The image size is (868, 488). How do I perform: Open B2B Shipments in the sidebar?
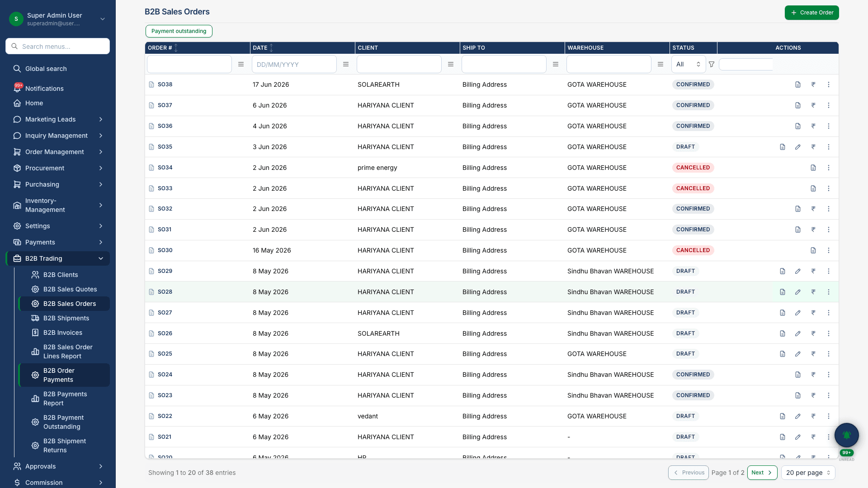coord(64,318)
